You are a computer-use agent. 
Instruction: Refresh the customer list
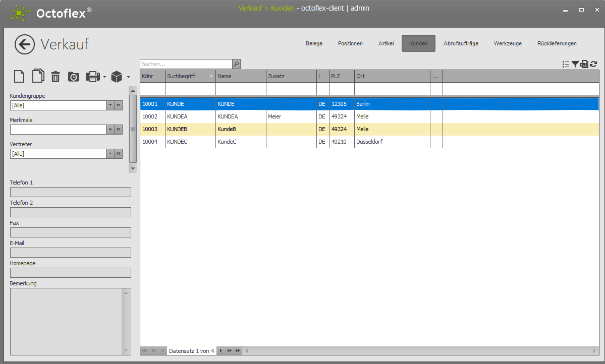593,64
